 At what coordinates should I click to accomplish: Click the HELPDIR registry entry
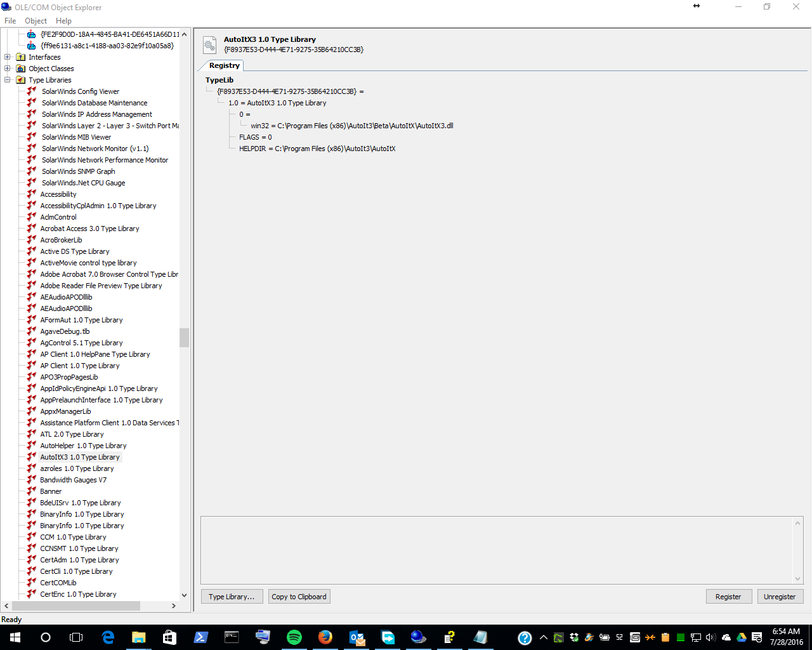(317, 149)
